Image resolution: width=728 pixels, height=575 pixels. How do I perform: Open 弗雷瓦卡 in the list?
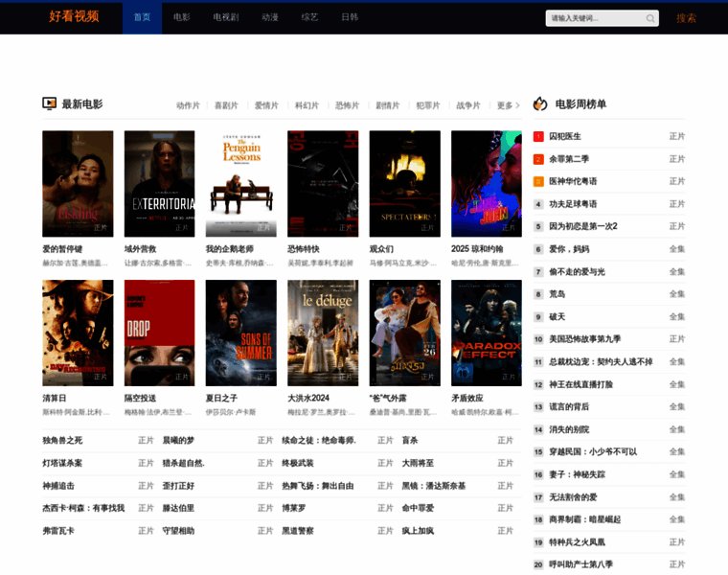(58, 530)
